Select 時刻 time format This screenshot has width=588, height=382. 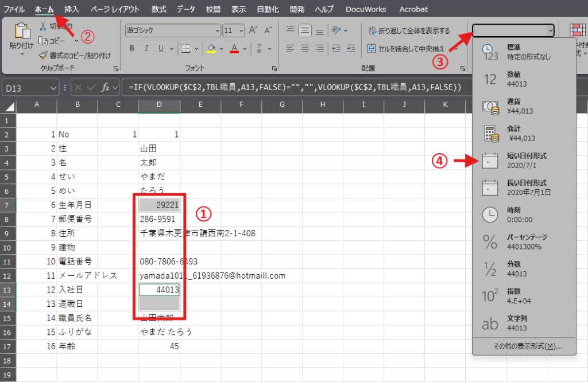click(524, 215)
